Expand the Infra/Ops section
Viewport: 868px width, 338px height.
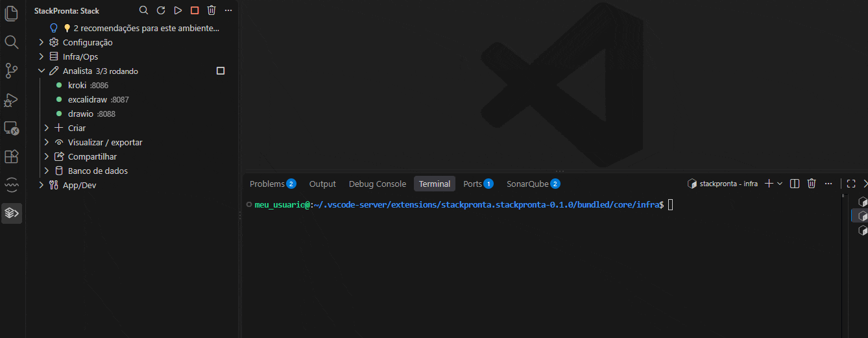coord(42,56)
